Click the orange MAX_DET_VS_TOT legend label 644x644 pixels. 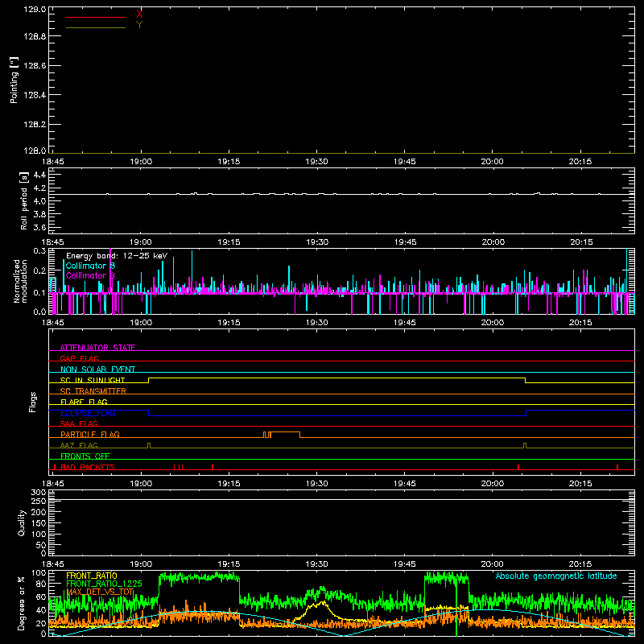(x=100, y=592)
